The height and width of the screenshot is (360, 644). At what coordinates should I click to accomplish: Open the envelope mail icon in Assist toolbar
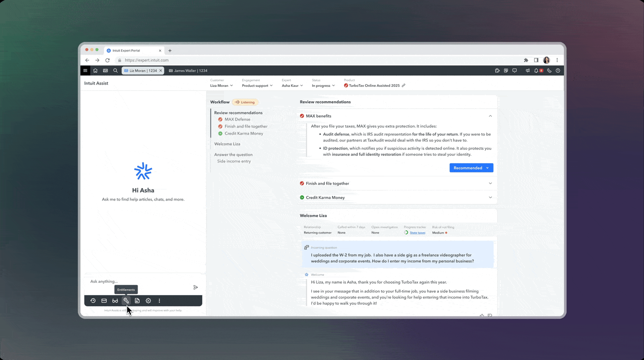(x=104, y=301)
